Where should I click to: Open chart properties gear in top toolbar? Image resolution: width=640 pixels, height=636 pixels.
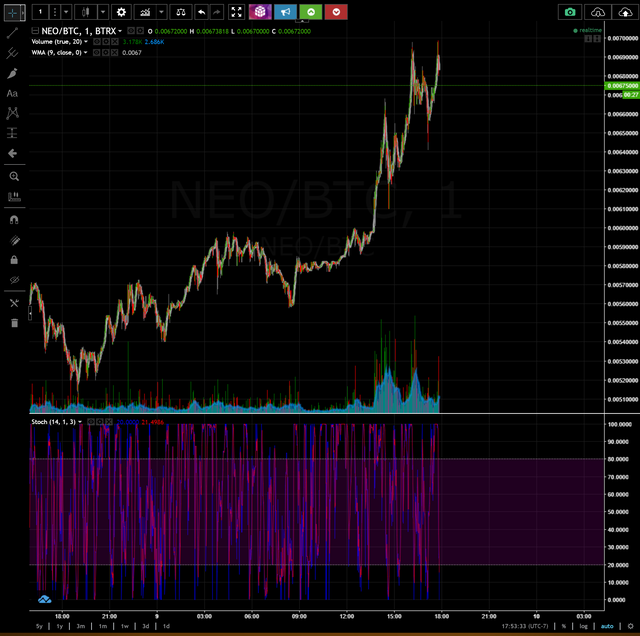click(x=121, y=12)
